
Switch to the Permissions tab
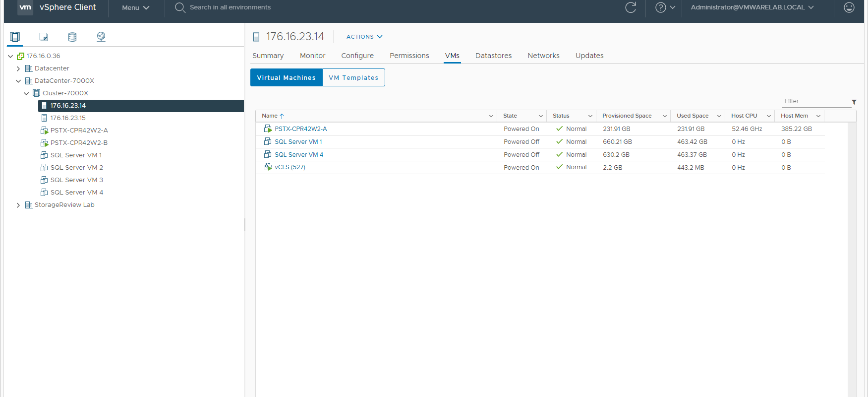tap(409, 56)
